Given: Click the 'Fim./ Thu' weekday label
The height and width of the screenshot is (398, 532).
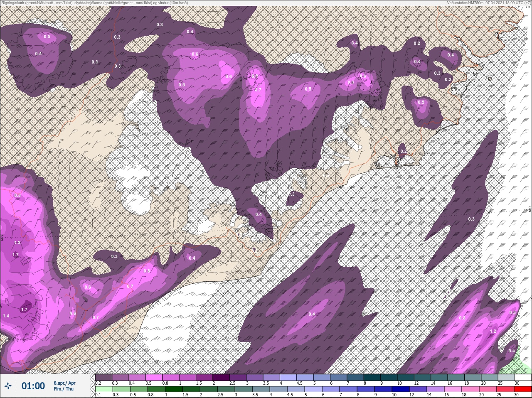Looking at the screenshot, I should [x=64, y=389].
